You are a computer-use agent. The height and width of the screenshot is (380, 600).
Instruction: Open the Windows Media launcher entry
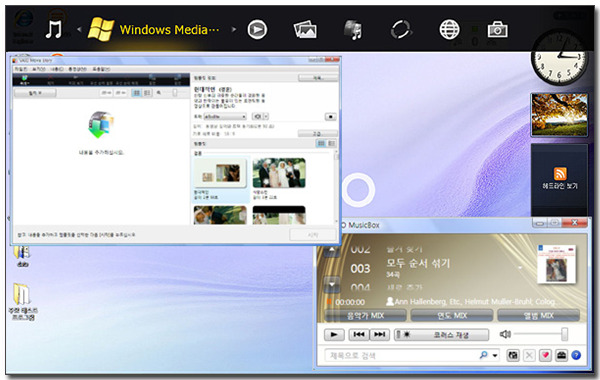point(154,29)
